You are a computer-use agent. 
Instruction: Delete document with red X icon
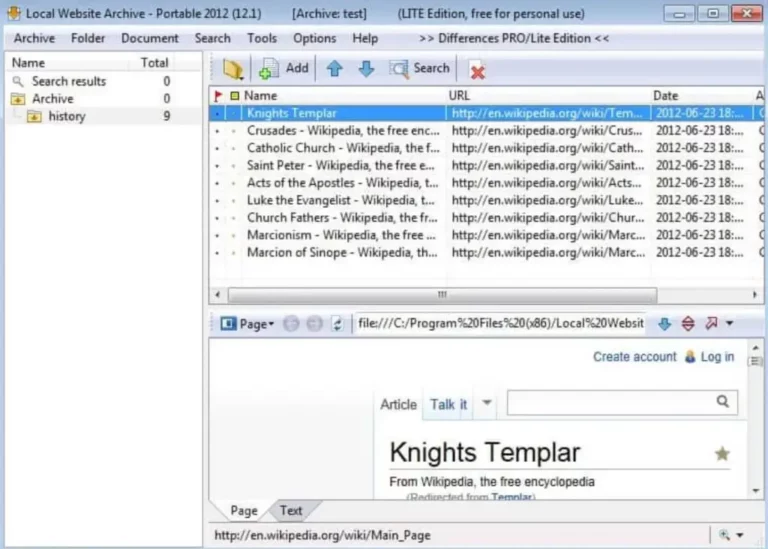click(477, 72)
